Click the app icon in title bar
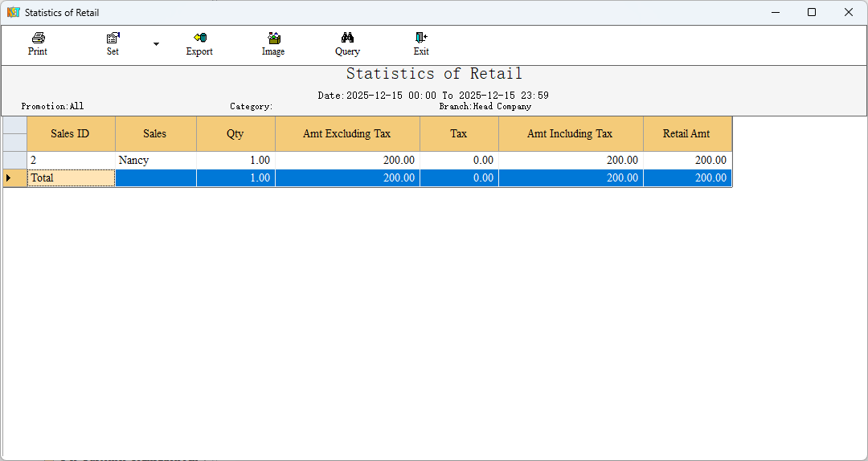This screenshot has width=868, height=461. click(14, 13)
